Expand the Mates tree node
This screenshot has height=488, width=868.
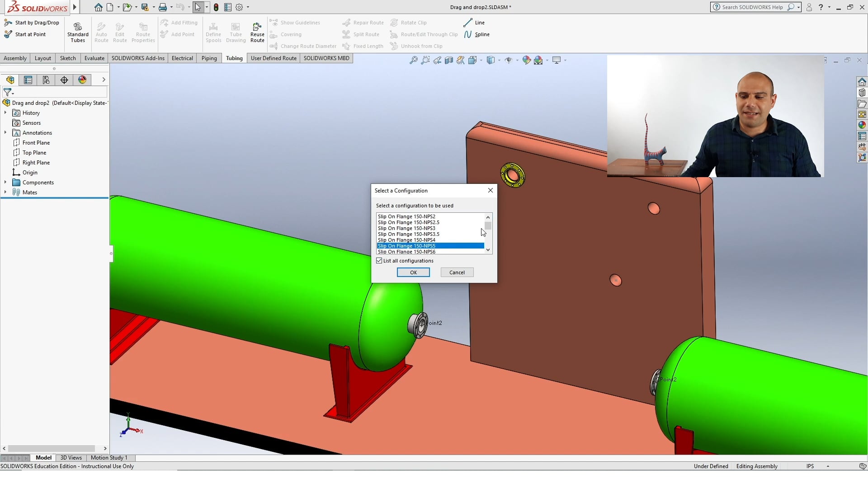click(x=5, y=192)
